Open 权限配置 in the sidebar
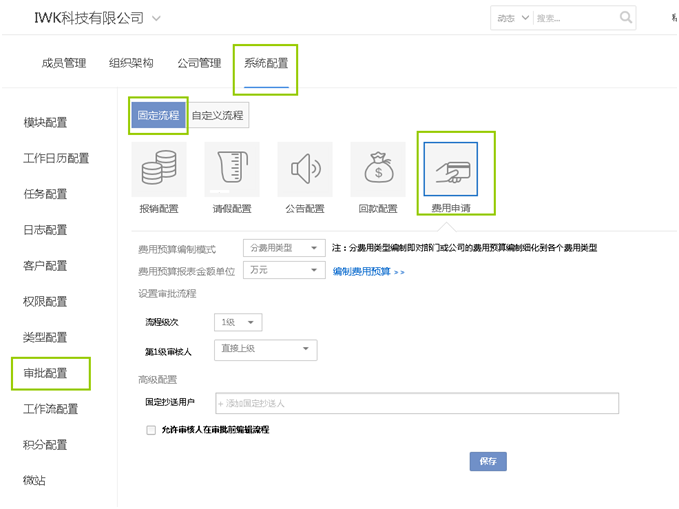The width and height of the screenshot is (679, 509). (45, 301)
